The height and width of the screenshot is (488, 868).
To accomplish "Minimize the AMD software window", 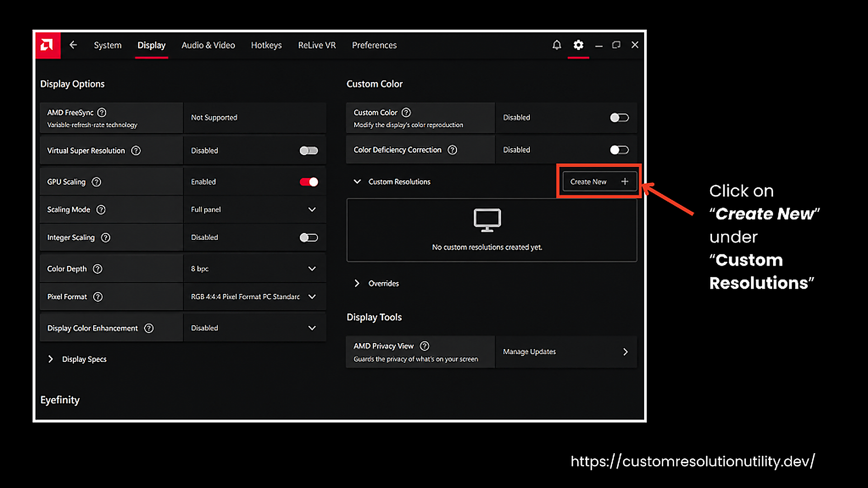I will point(599,45).
